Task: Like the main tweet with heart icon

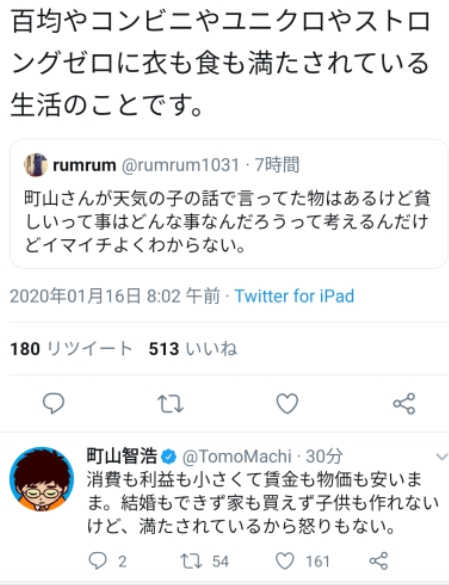Action: click(x=287, y=404)
